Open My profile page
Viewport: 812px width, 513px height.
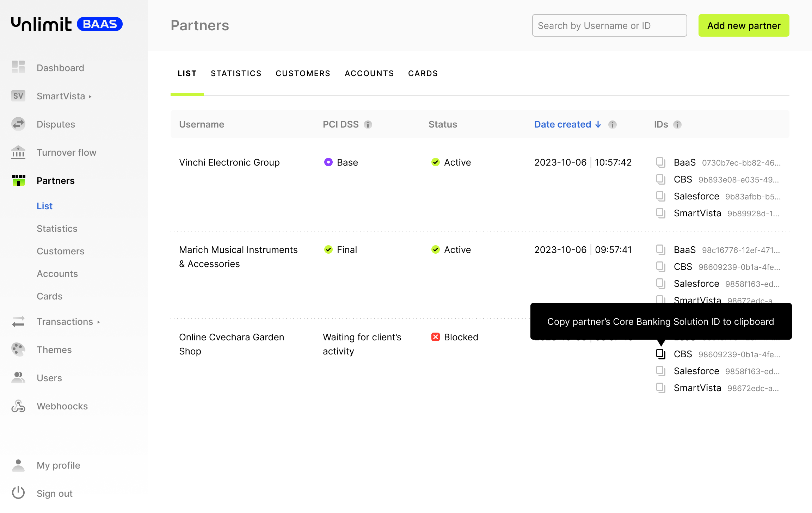(x=59, y=465)
